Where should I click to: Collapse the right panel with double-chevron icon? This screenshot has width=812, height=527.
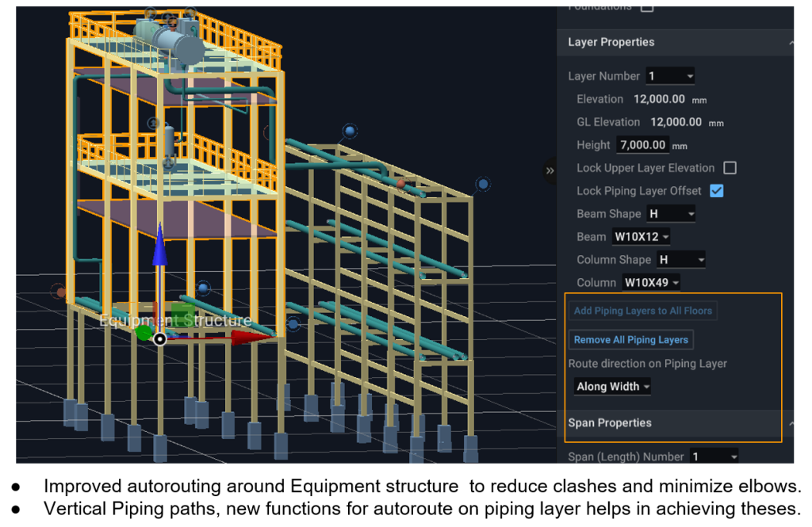(x=549, y=170)
